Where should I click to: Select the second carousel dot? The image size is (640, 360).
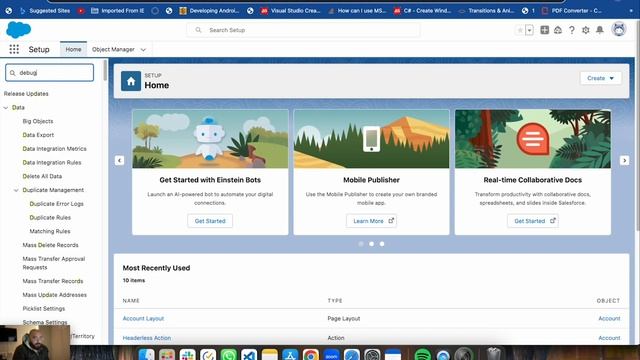click(x=371, y=244)
